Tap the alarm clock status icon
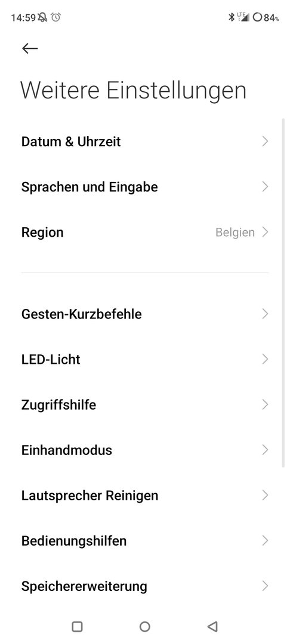Screen dimensions: 290x644 pos(55,17)
